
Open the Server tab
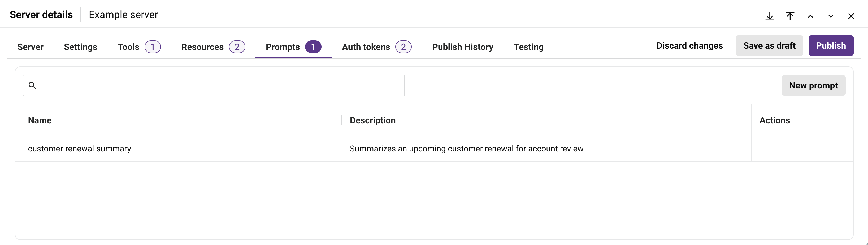click(30, 47)
